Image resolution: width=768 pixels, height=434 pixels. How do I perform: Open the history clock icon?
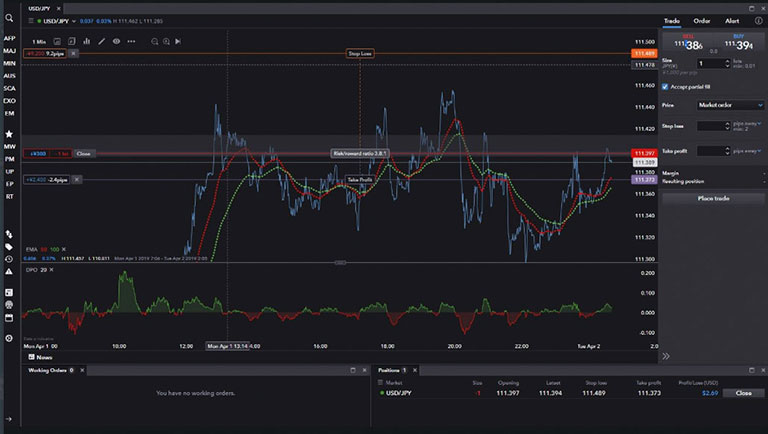(9, 259)
